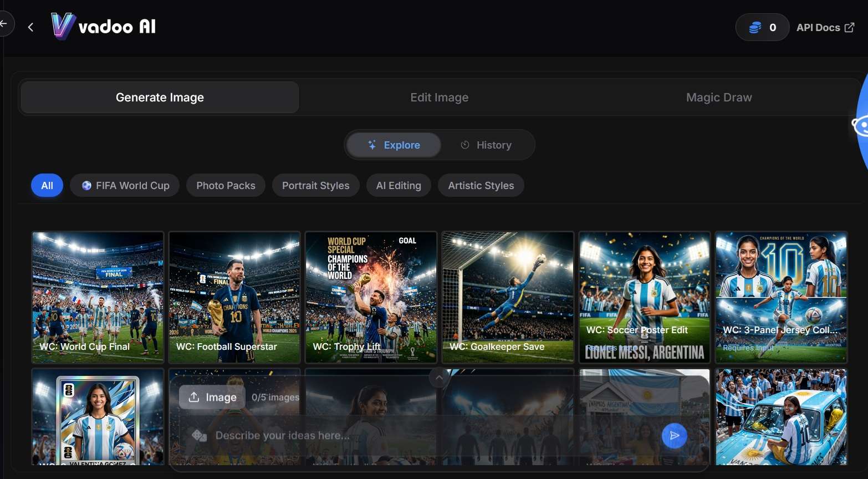868x479 pixels.
Task: Filter by Photo Packs category
Action: click(226, 186)
